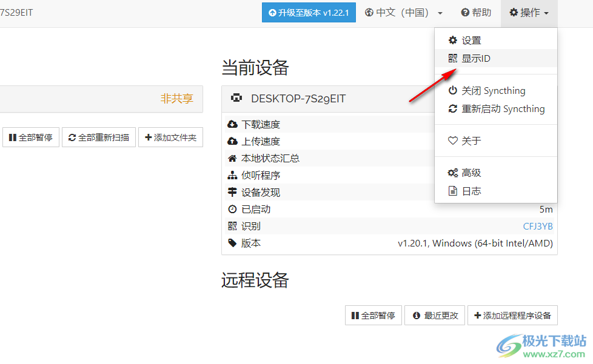Click the signpost icon beside 设备发现
Viewport: 593px width, 364px height.
click(232, 192)
